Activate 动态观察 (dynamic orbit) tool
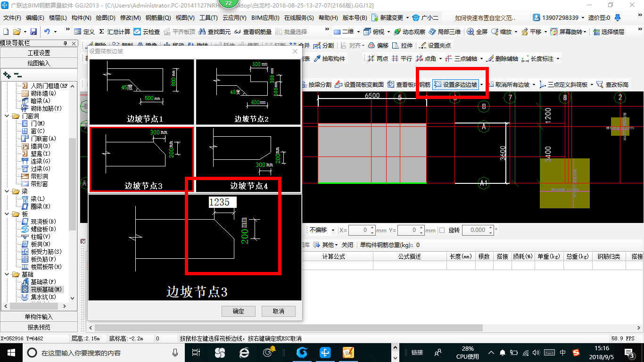The height and width of the screenshot is (362, 644). 409,32
